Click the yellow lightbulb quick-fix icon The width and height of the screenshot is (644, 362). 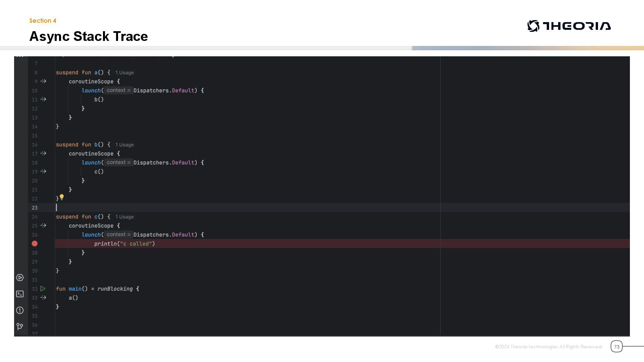tap(62, 197)
